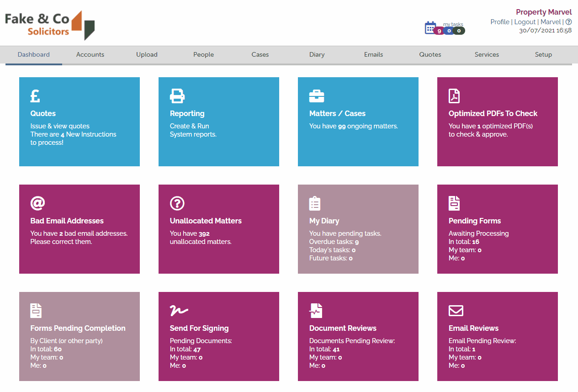Screen dimensions: 578x392
Task: Click the Logout link
Action: 525,21
